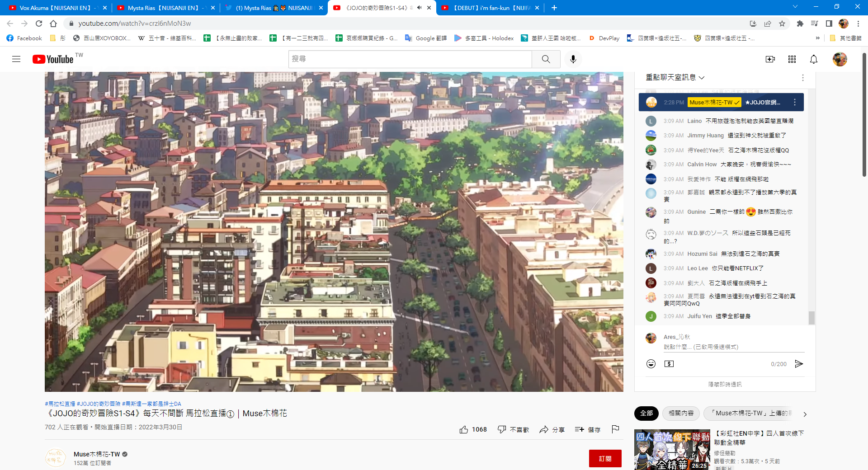Open recommended video title 彩虹社EN中字
Viewport: 868px width, 470px height.
(759, 438)
